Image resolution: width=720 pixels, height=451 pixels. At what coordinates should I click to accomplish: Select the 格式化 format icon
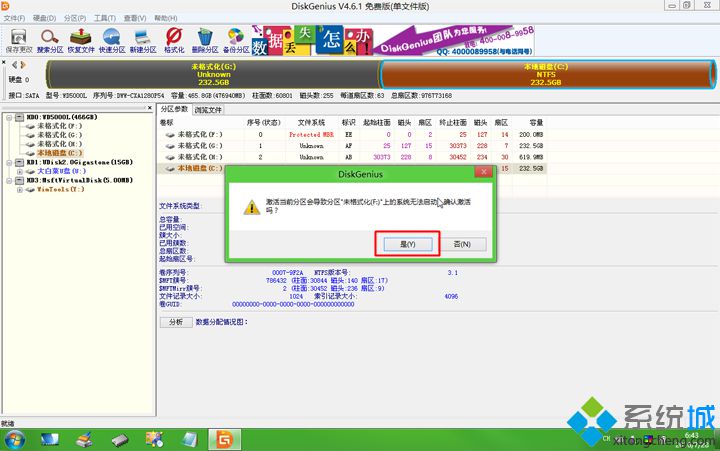pos(174,40)
